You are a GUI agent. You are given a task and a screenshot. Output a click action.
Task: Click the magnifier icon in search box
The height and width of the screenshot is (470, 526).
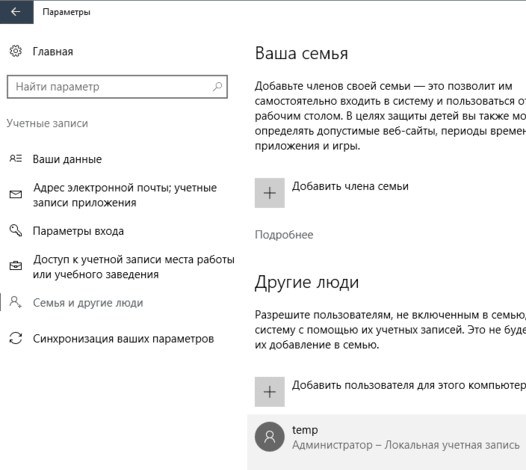pos(217,87)
